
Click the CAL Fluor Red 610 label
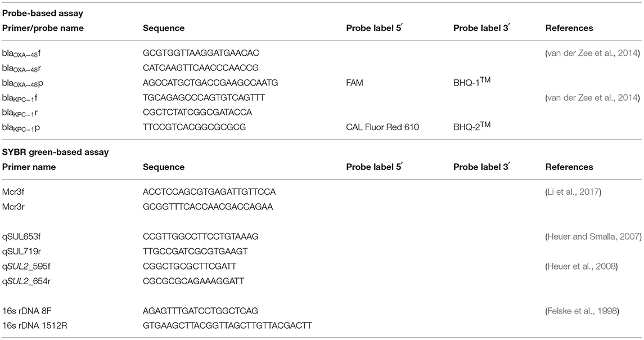click(x=382, y=127)
